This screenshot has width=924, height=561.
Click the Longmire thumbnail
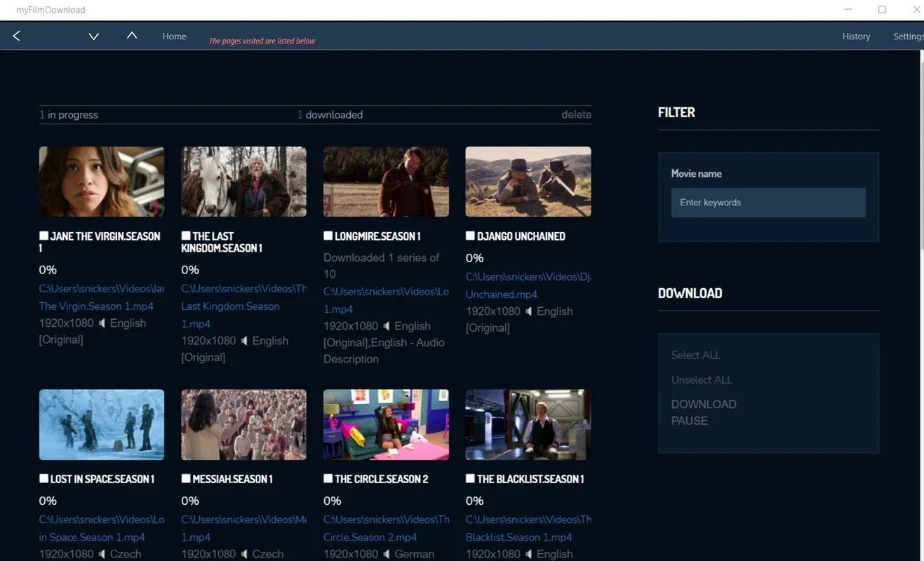(x=386, y=182)
